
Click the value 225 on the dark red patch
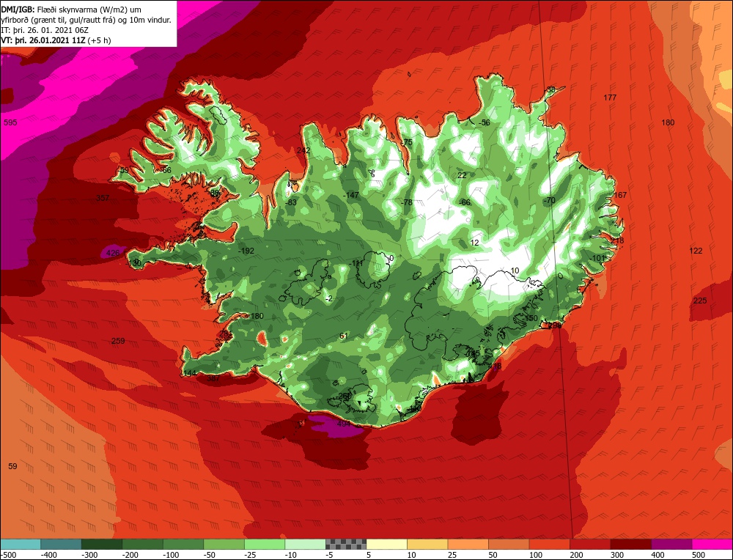(700, 301)
